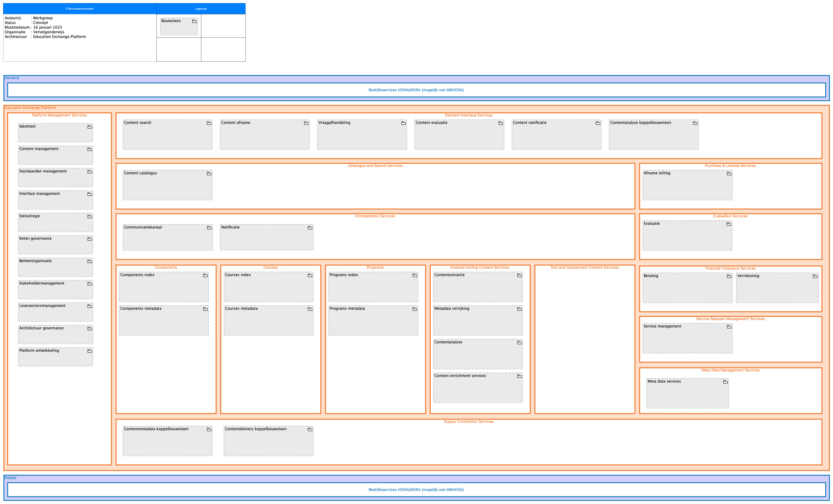Click Supply Bedrijfsservices HORA/MORA bar
The height and width of the screenshot is (504, 833).
pos(416,490)
